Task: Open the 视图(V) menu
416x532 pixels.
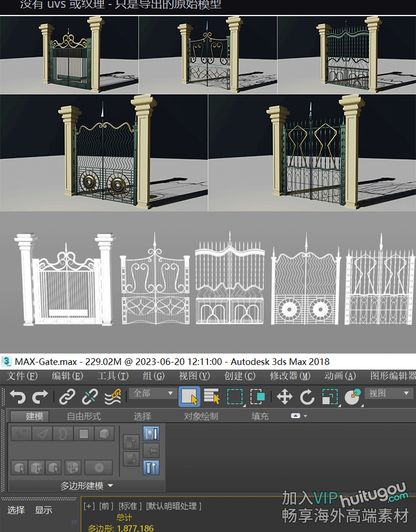Action: (x=195, y=376)
